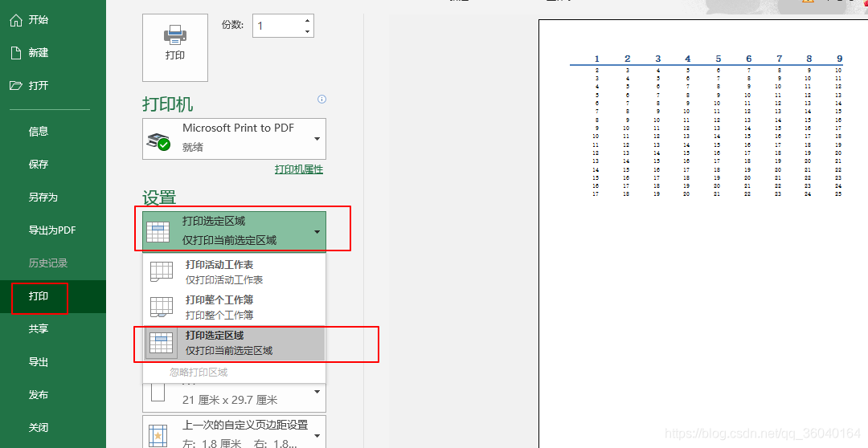Image resolution: width=868 pixels, height=448 pixels.
Task: Click the 就绪 printer status text
Action: pyautogui.click(x=193, y=147)
